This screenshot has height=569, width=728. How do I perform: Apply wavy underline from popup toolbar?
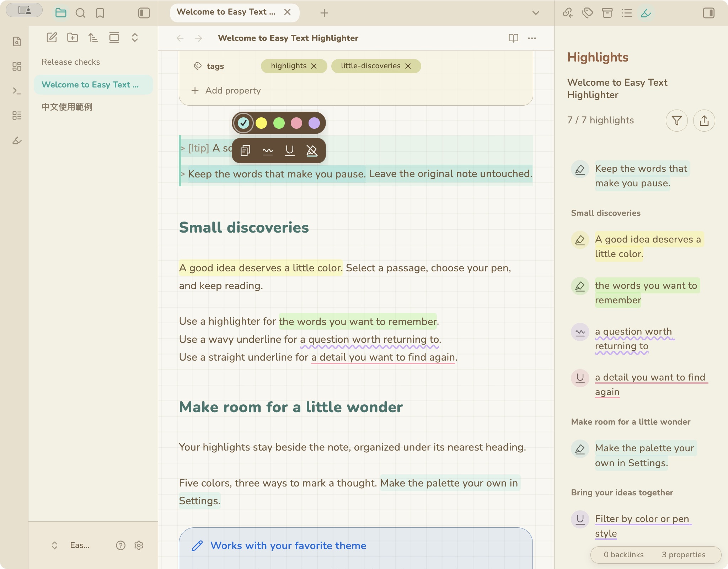coord(268,151)
